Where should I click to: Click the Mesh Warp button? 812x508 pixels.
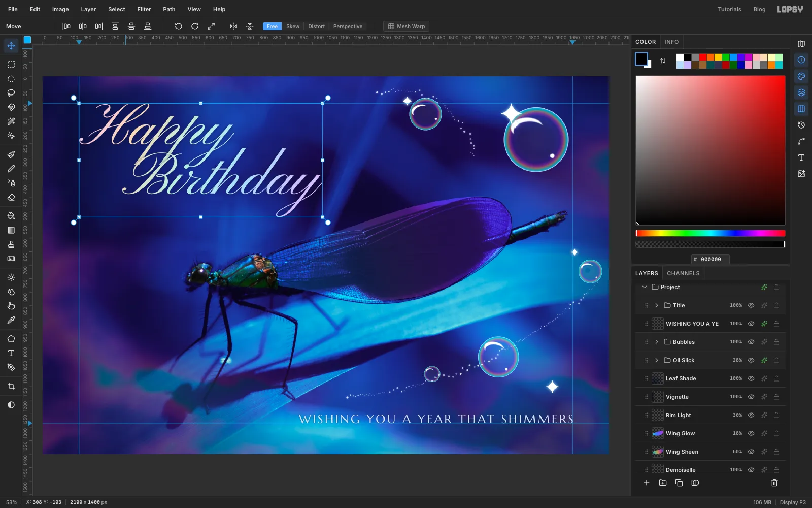pyautogui.click(x=407, y=26)
